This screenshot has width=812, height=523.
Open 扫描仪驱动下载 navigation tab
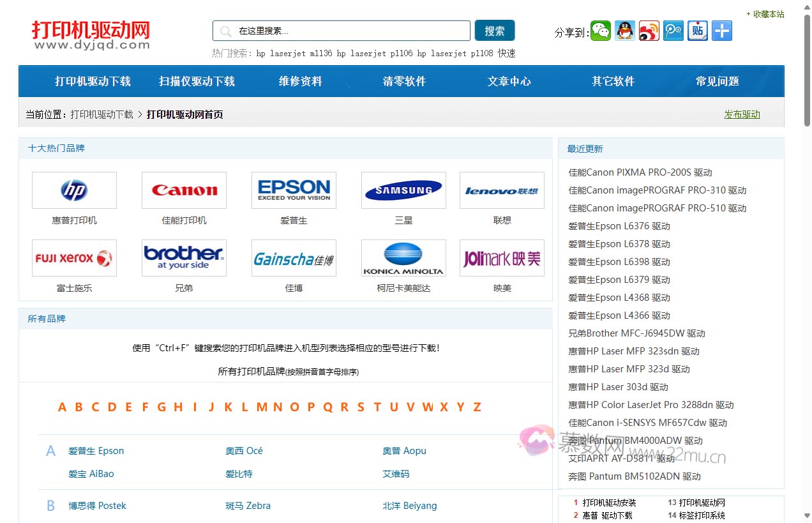[197, 81]
